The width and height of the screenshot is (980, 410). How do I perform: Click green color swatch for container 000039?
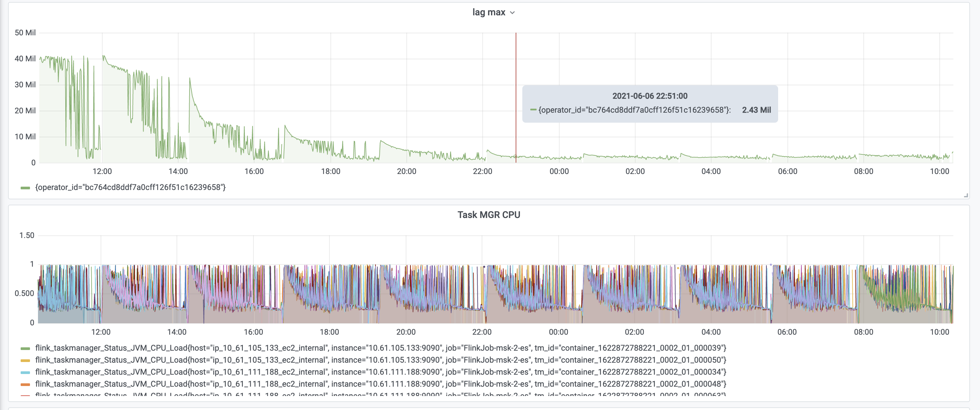tap(25, 348)
